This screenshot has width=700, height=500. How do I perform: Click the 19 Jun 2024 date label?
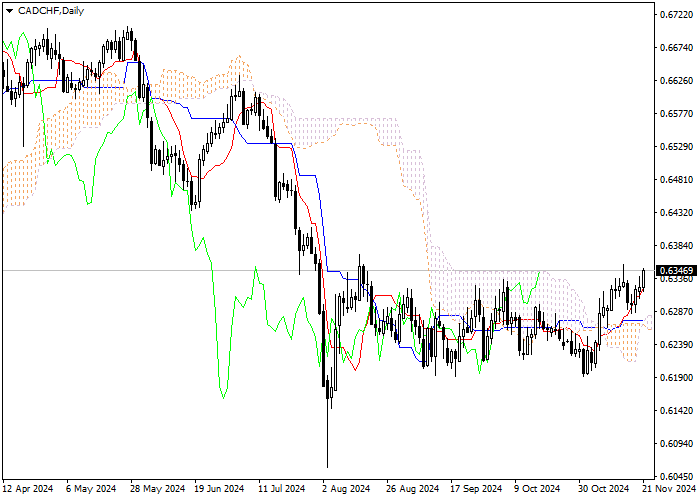pos(220,489)
